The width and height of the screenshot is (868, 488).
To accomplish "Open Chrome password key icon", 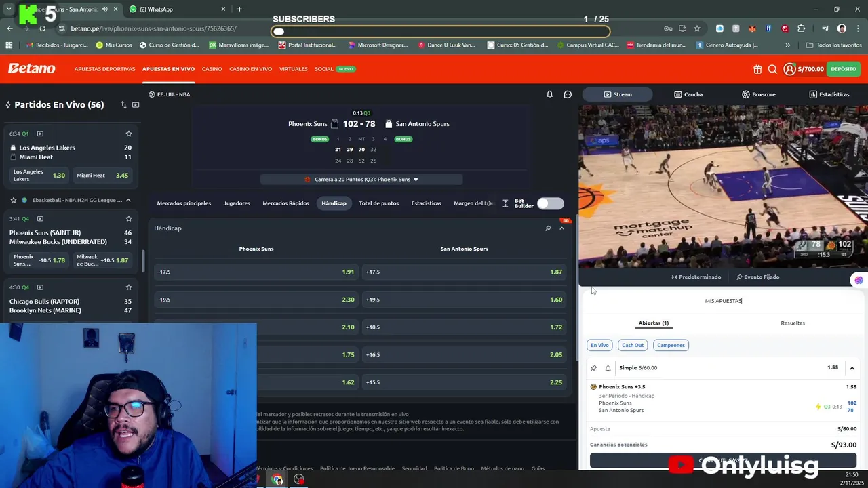I will (668, 28).
